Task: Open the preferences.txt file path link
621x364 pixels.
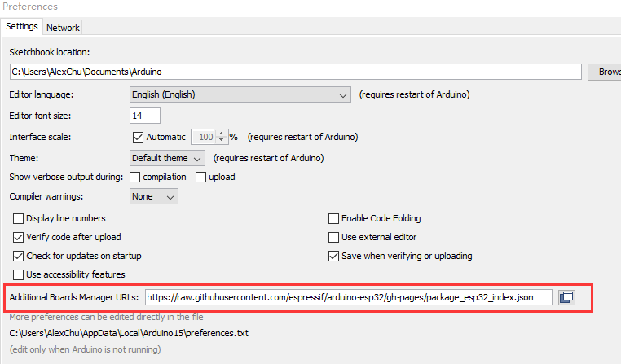Action: pyautogui.click(x=129, y=333)
